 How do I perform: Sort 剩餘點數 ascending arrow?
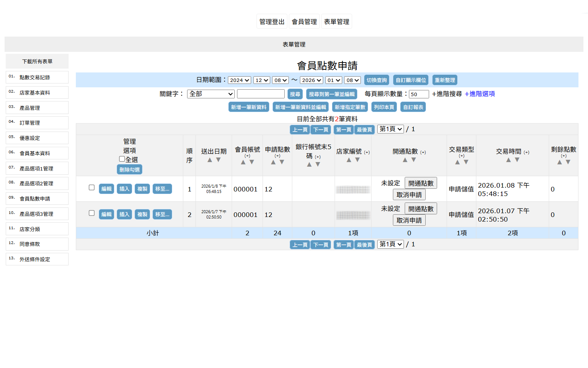click(x=559, y=162)
